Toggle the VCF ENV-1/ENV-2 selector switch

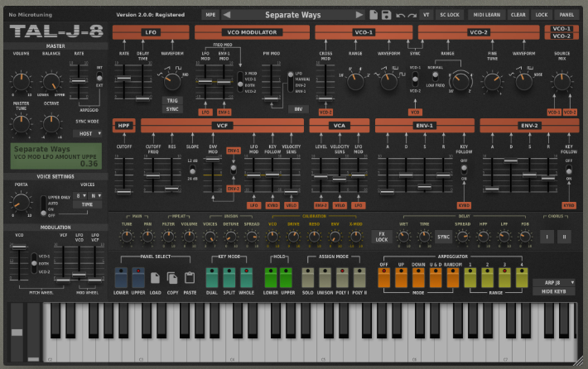tap(234, 170)
